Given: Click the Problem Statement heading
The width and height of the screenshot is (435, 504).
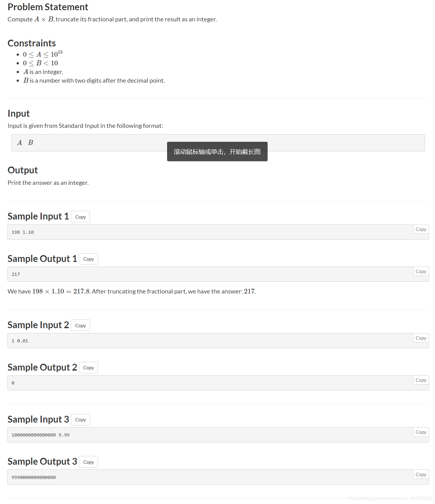Looking at the screenshot, I should pyautogui.click(x=48, y=7).
